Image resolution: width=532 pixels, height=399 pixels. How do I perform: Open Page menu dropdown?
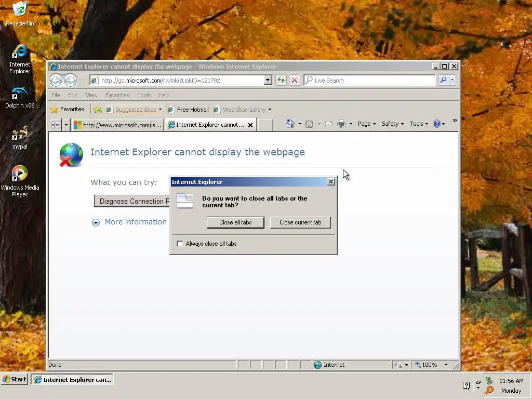(x=367, y=124)
